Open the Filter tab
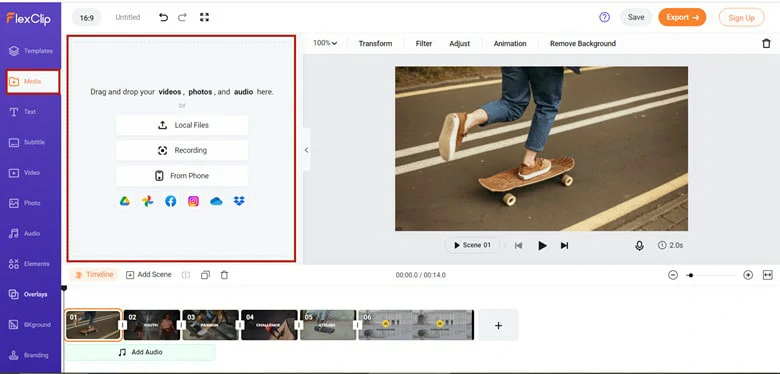780x374 pixels. tap(424, 44)
